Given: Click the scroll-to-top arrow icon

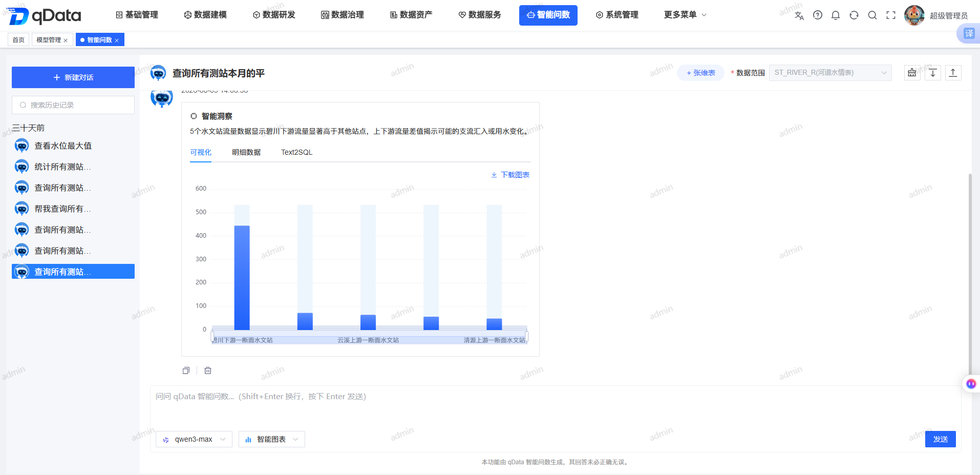Looking at the screenshot, I should click(x=953, y=73).
